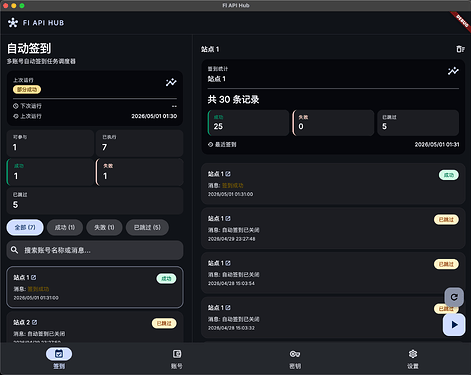This screenshot has width=471, height=375.
Task: Start check-in with the play button
Action: pyautogui.click(x=454, y=324)
